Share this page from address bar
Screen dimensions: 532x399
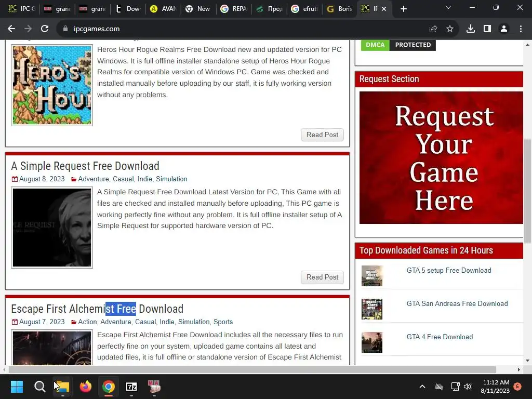click(433, 29)
